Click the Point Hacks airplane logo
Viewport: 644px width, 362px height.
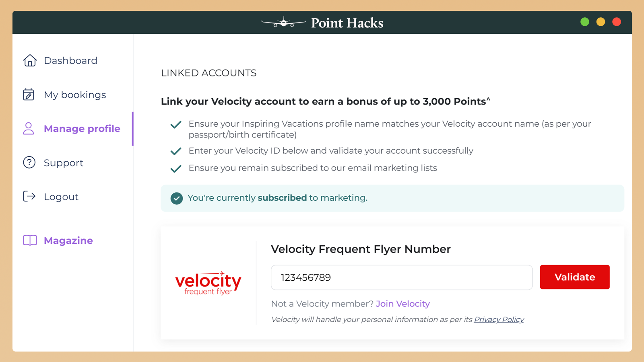coord(283,23)
